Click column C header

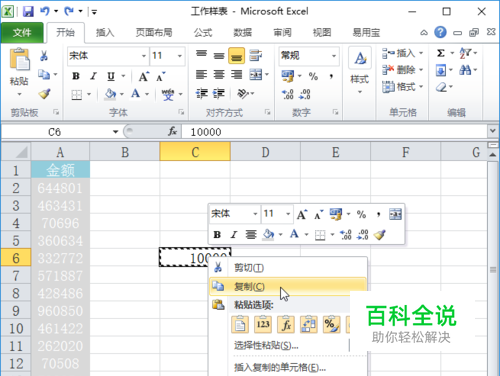195,152
